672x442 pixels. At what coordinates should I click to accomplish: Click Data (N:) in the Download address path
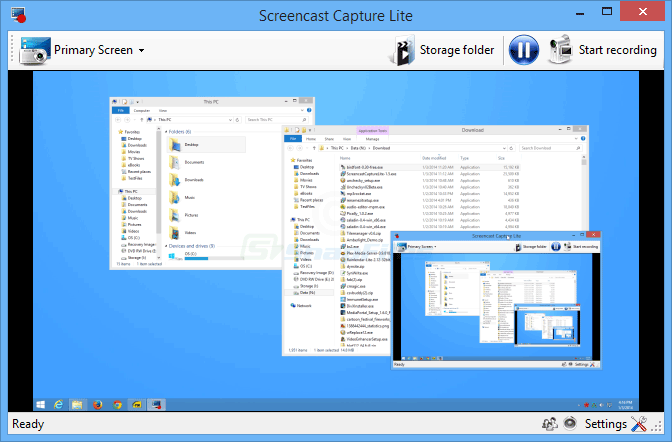[x=358, y=148]
